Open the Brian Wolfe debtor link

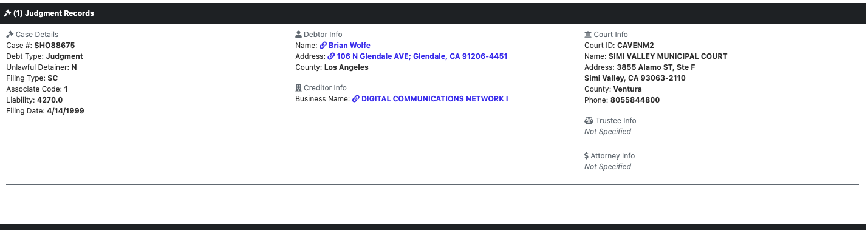(x=349, y=46)
